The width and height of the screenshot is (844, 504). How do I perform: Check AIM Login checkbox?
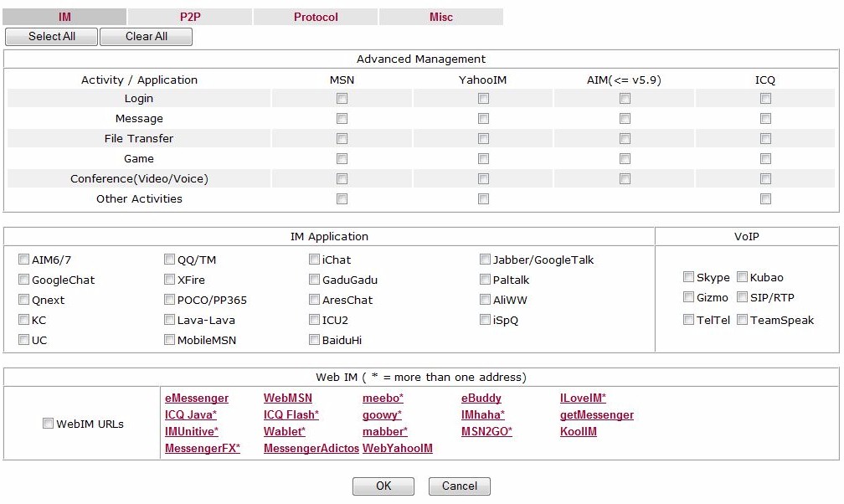point(625,99)
